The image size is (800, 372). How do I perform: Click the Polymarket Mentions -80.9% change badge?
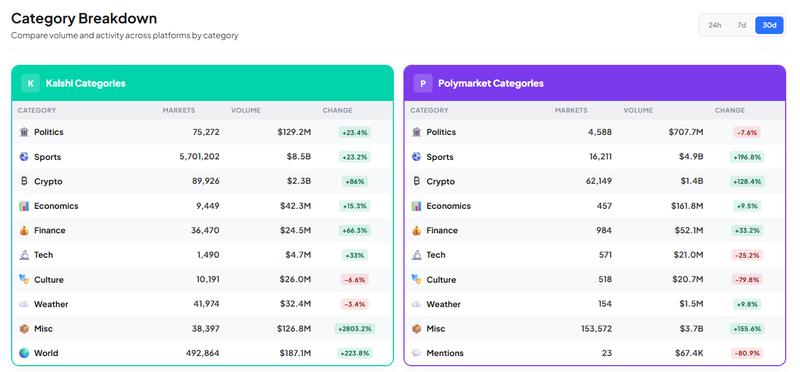pyautogui.click(x=747, y=353)
